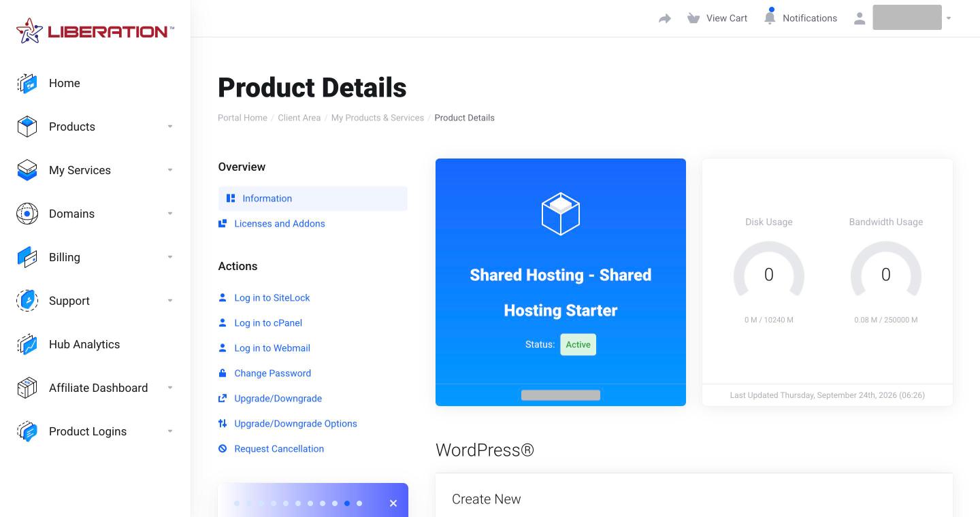Click the Product Logins icon
The image size is (980, 517).
click(27, 431)
